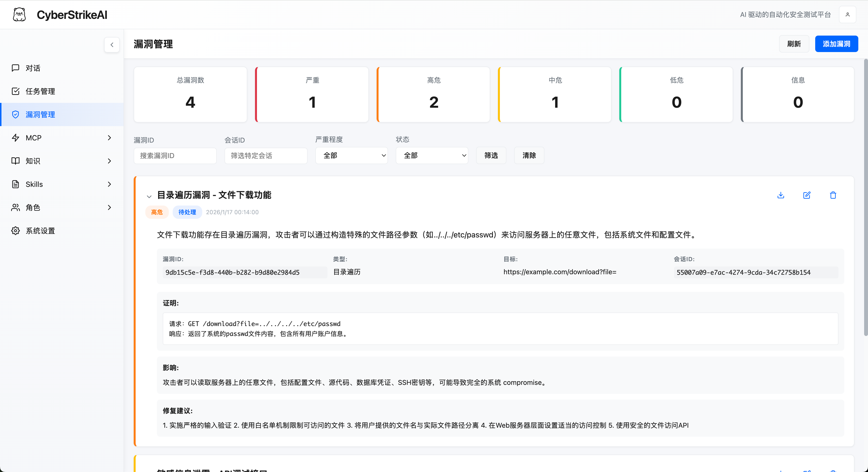This screenshot has width=868, height=472.
Task: Click the MCP lightning icon
Action: [15, 138]
